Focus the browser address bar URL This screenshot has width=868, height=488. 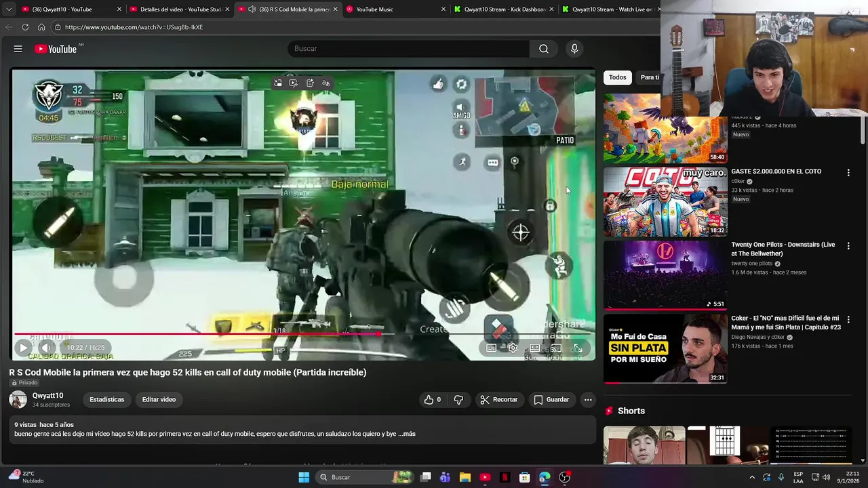[134, 27]
